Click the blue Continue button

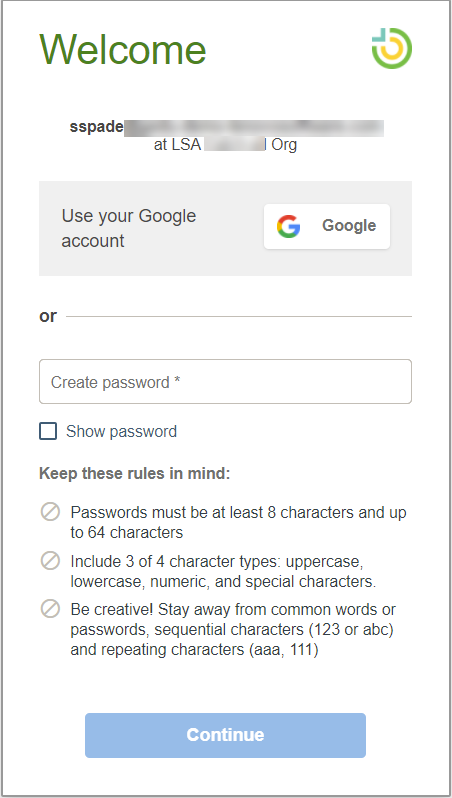pos(225,735)
